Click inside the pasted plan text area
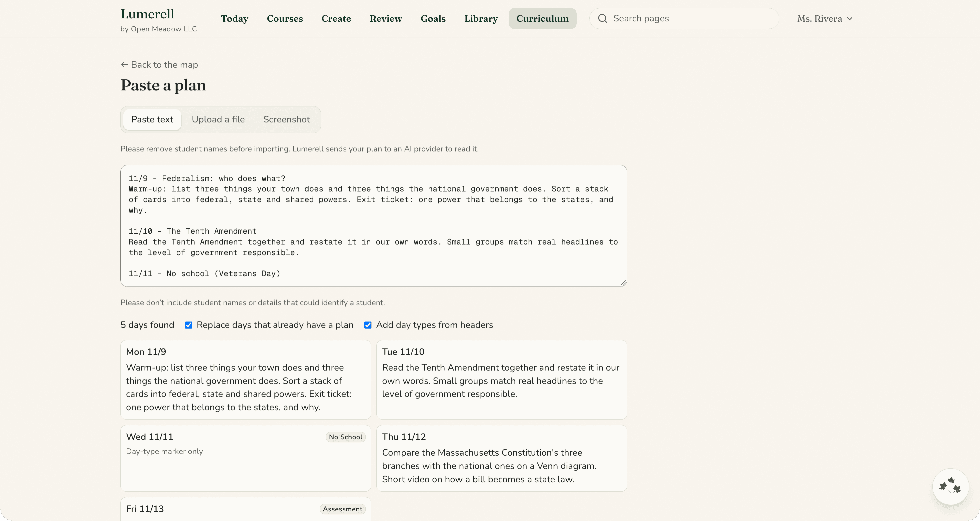Screen dimensions: 980x521 (374, 226)
